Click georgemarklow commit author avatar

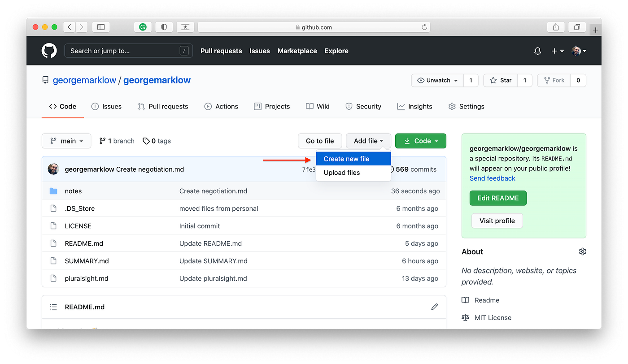click(53, 169)
